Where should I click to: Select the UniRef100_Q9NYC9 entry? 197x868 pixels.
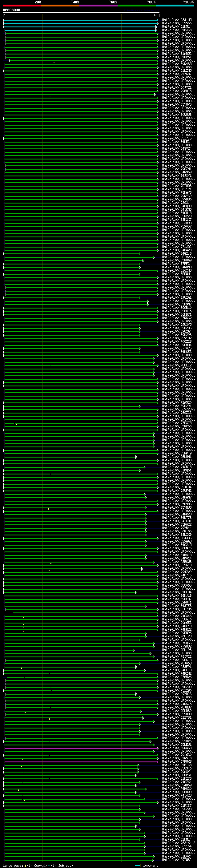177,196
